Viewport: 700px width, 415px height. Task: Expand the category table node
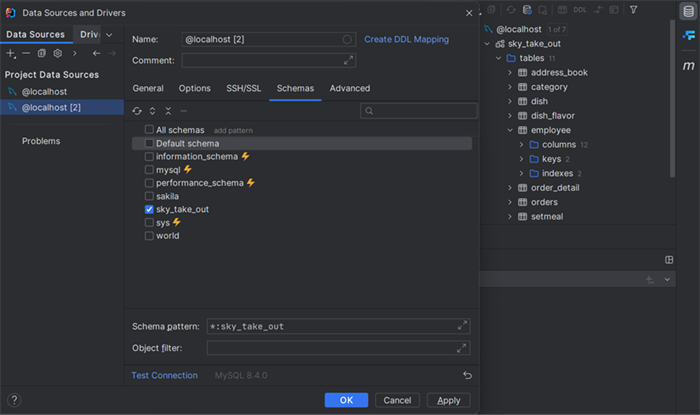click(x=510, y=87)
